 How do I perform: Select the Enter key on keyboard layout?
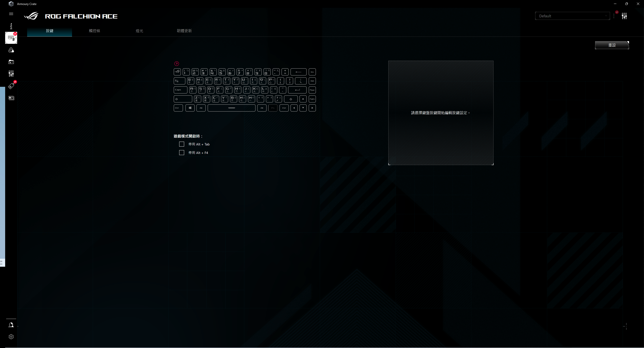click(x=297, y=90)
